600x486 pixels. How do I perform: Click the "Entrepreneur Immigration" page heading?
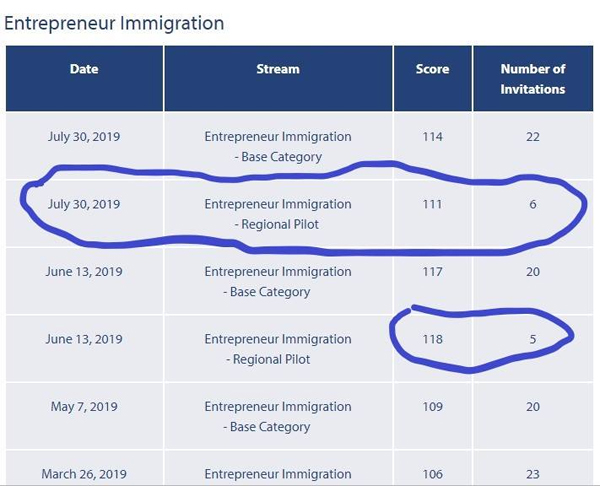click(114, 23)
